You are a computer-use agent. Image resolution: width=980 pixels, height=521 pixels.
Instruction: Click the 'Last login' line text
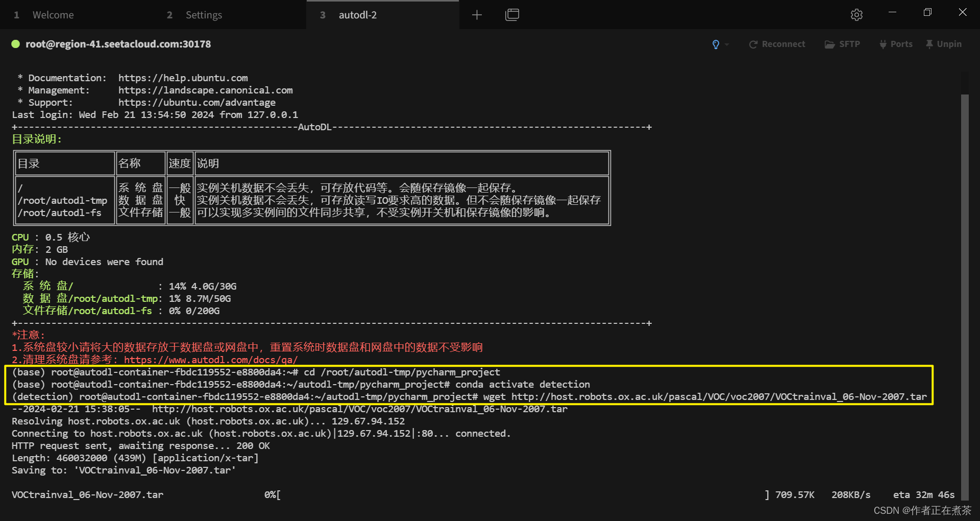155,114
